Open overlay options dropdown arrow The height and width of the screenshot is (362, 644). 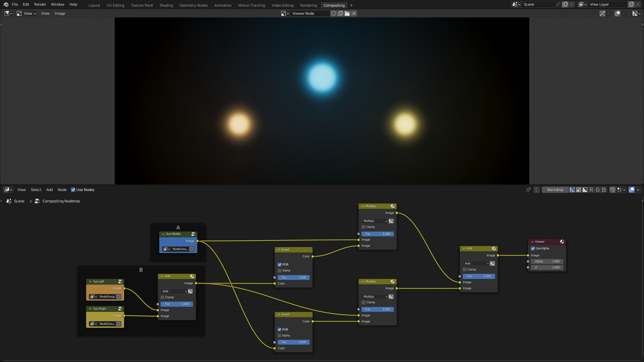[x=638, y=190]
